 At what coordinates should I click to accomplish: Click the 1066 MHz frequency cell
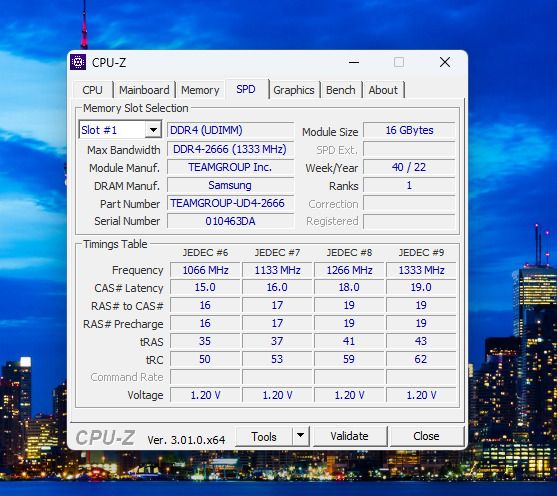(x=205, y=270)
